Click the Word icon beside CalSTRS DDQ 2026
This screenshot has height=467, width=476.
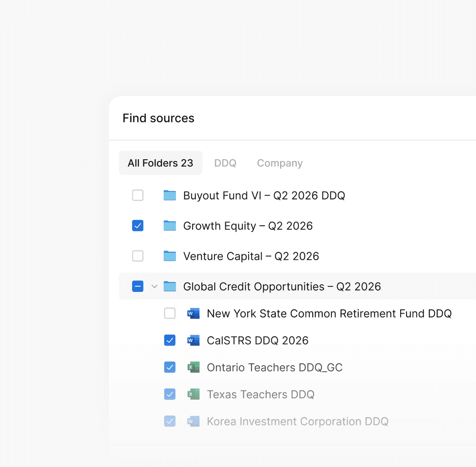pos(193,340)
